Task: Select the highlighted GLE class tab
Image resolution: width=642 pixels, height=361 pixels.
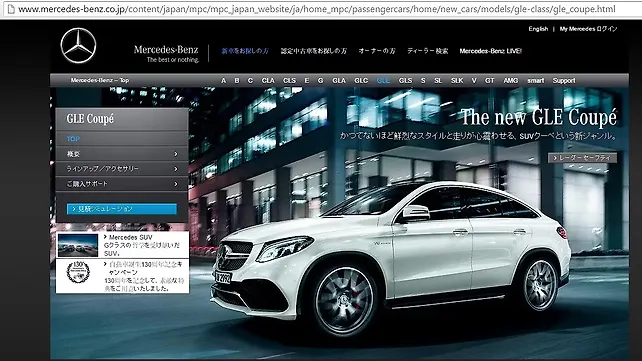Action: pos(383,81)
